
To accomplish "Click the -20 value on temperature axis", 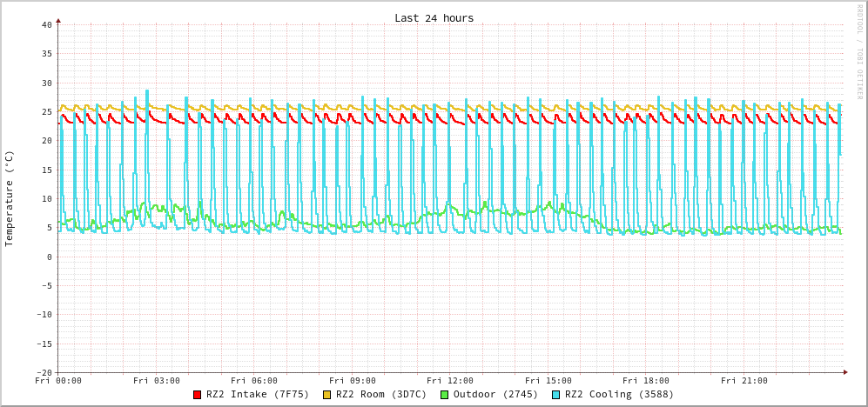I will click(44, 373).
